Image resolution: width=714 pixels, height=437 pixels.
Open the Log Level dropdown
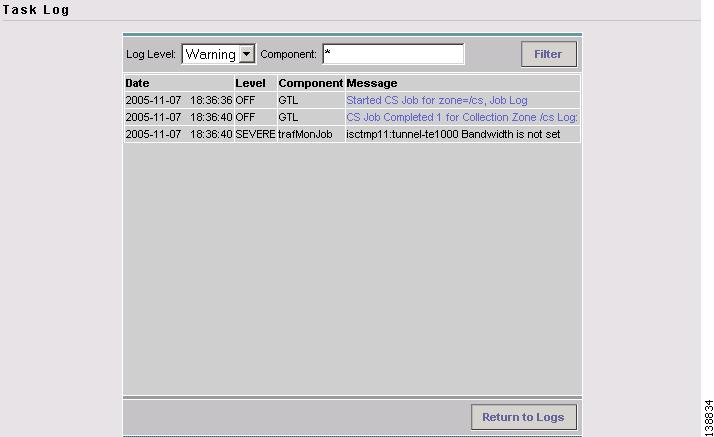(218, 54)
